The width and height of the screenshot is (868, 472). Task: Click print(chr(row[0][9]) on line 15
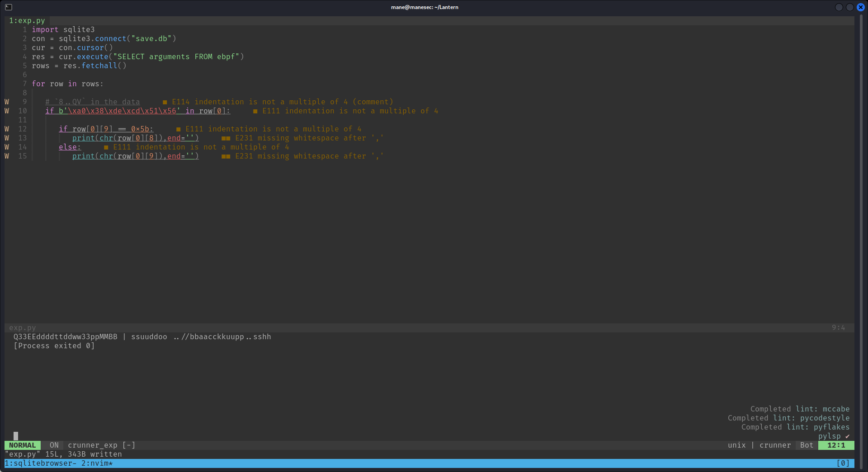(118, 156)
